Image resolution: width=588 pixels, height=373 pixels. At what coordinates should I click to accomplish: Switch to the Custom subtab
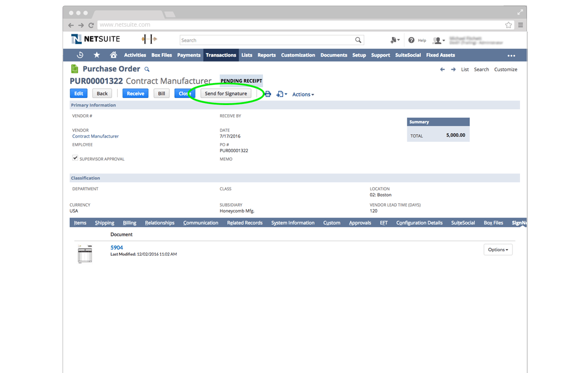point(332,223)
